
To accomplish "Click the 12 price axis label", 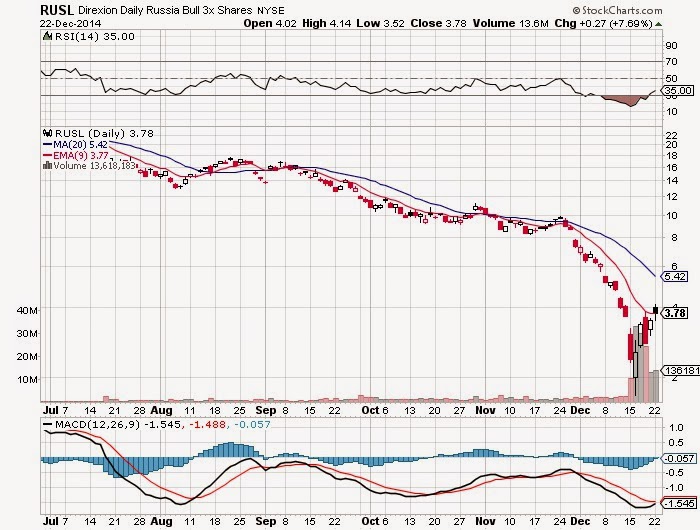I will [x=671, y=197].
